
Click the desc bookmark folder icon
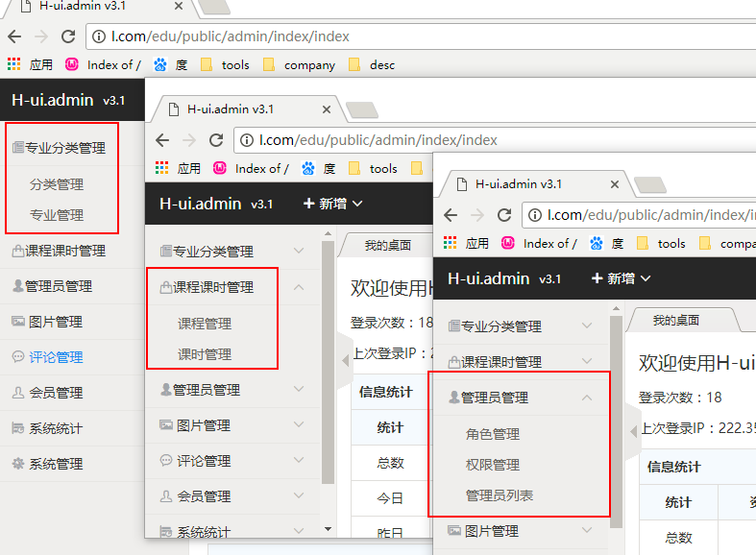point(354,65)
